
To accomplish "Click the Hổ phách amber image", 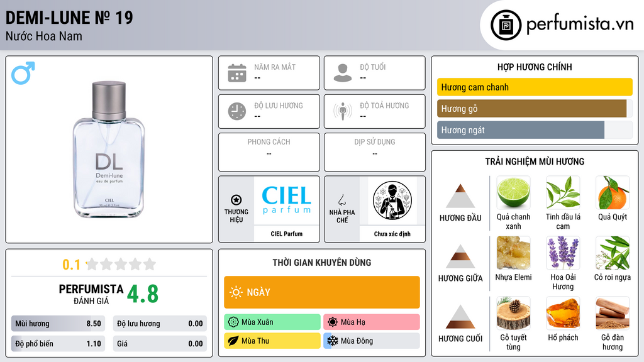I will [563, 313].
